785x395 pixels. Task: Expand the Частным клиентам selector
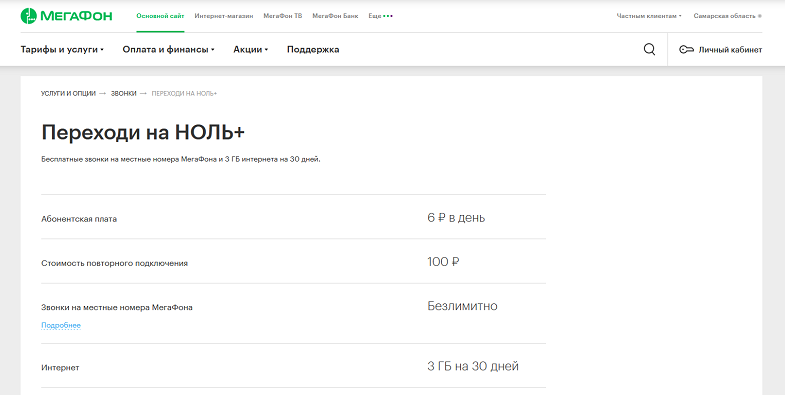(x=649, y=16)
